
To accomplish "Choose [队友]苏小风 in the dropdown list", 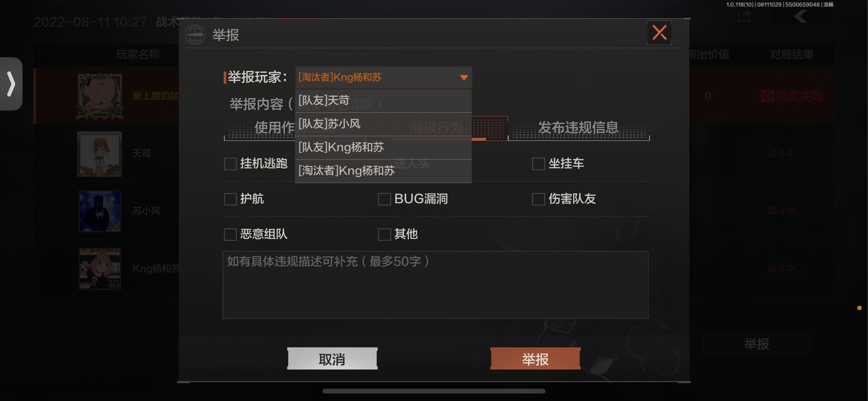I will 383,124.
